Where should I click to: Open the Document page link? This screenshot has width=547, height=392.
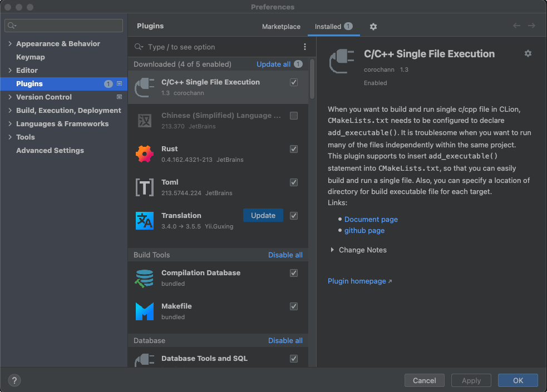point(371,219)
